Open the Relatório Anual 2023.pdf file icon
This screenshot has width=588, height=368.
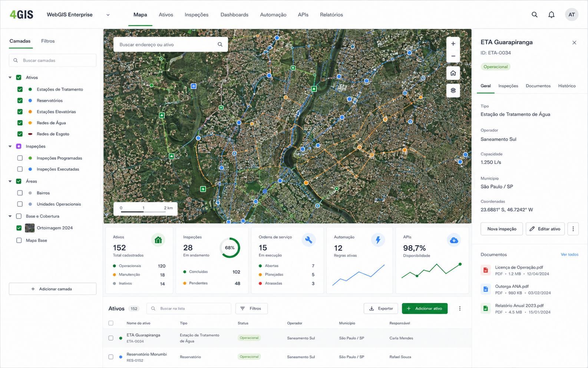pyautogui.click(x=486, y=308)
